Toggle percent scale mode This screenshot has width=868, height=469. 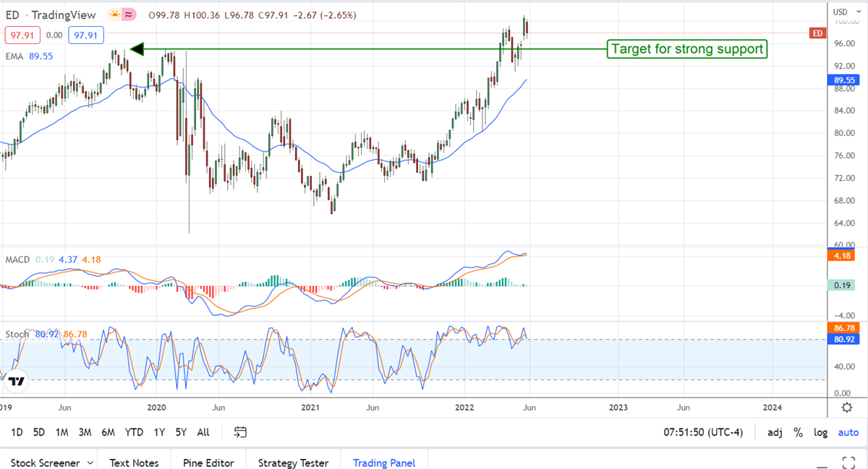[798, 432]
